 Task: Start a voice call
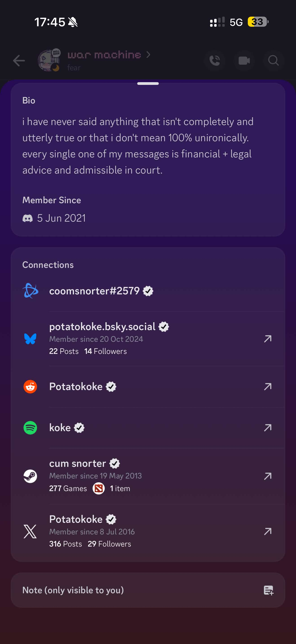coord(214,60)
